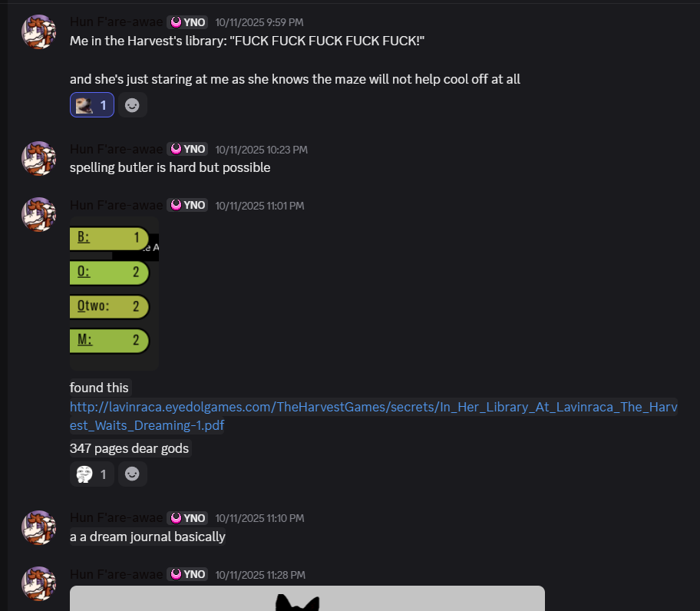Image resolution: width=700 pixels, height=611 pixels.
Task: Click the avatar on the 9:59 PM message
Action: 39,31
